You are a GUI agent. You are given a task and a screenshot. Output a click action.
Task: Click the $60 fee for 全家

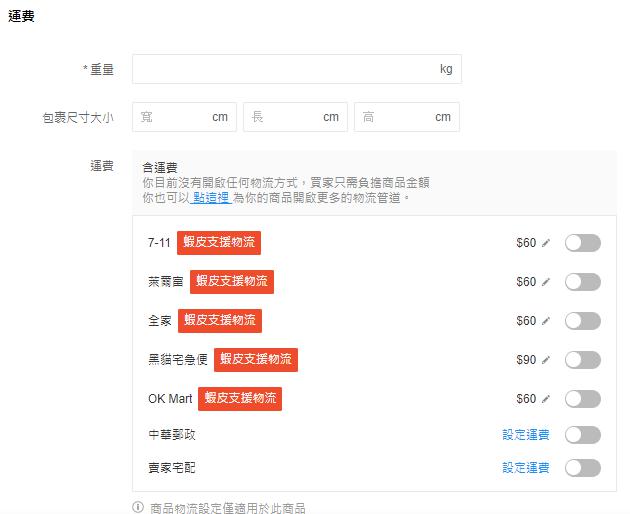coord(526,321)
